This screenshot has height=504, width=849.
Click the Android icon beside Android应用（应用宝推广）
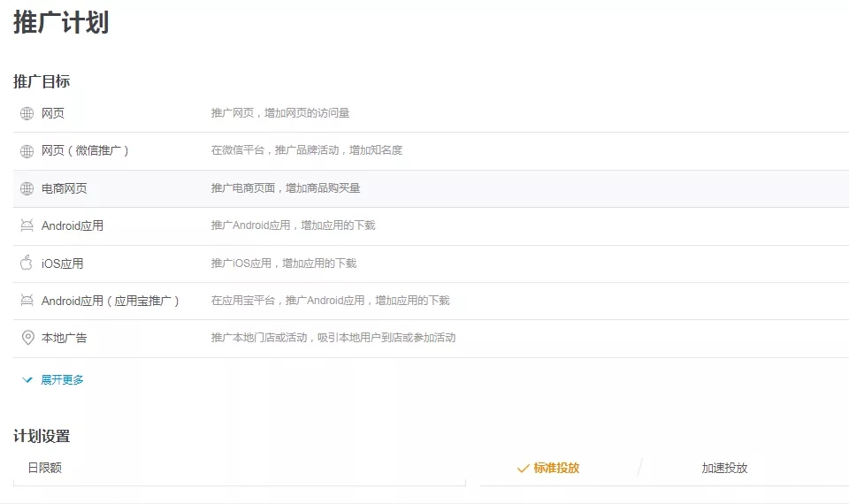[x=27, y=300]
